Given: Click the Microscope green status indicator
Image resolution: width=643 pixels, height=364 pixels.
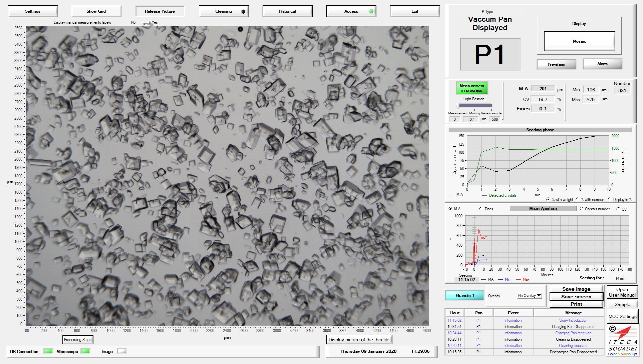Looking at the screenshot, I should pyautogui.click(x=85, y=351).
